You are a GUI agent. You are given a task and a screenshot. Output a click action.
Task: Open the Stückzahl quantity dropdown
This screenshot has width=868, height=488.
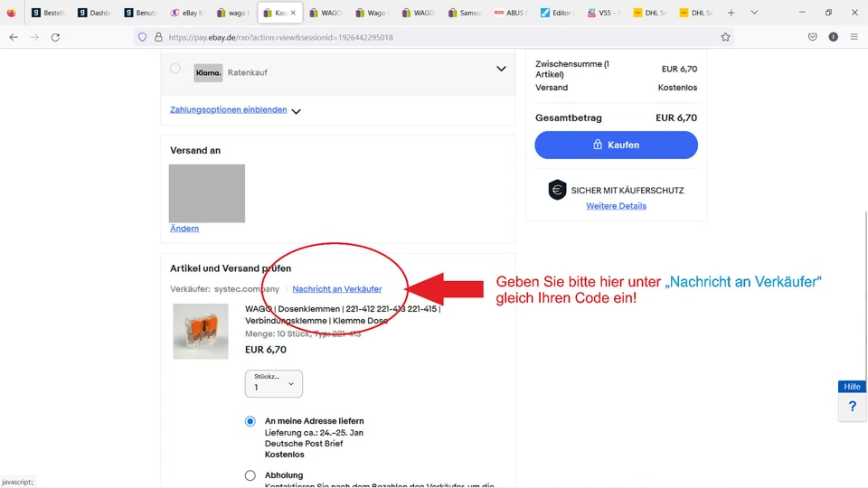(274, 383)
